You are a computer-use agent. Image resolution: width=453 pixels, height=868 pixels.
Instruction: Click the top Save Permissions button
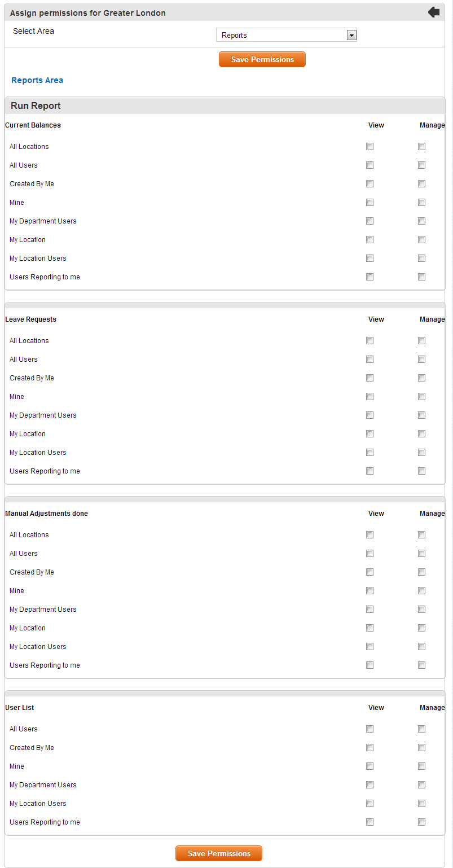[x=262, y=59]
